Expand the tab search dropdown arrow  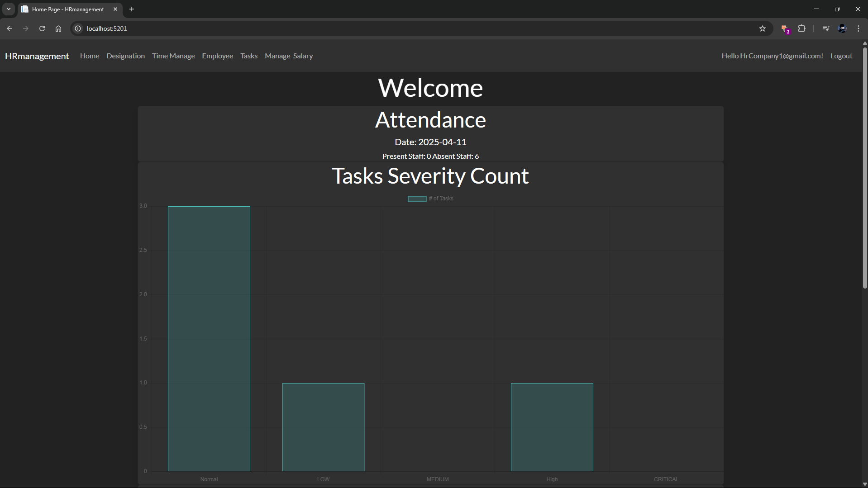point(9,9)
